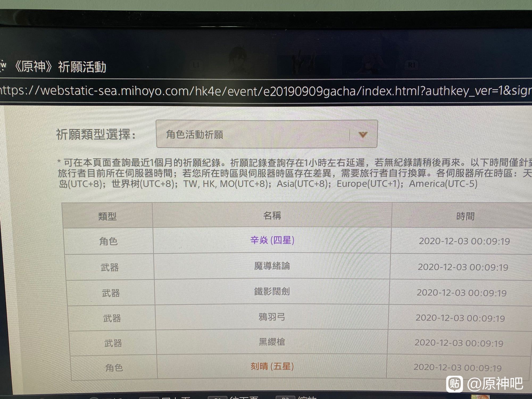The image size is (532, 399).
Task: Click the browser URL address bar
Action: 266,91
